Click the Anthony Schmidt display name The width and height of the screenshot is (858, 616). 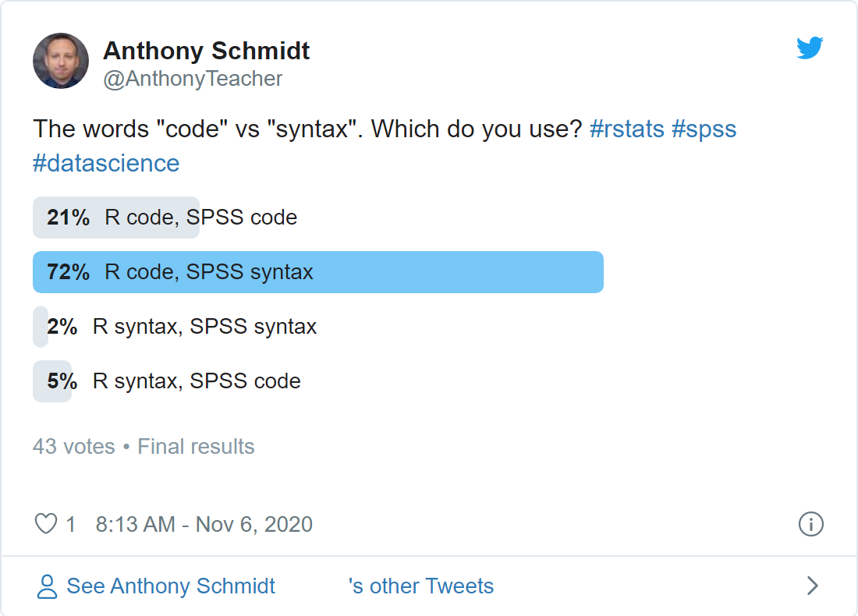[206, 51]
